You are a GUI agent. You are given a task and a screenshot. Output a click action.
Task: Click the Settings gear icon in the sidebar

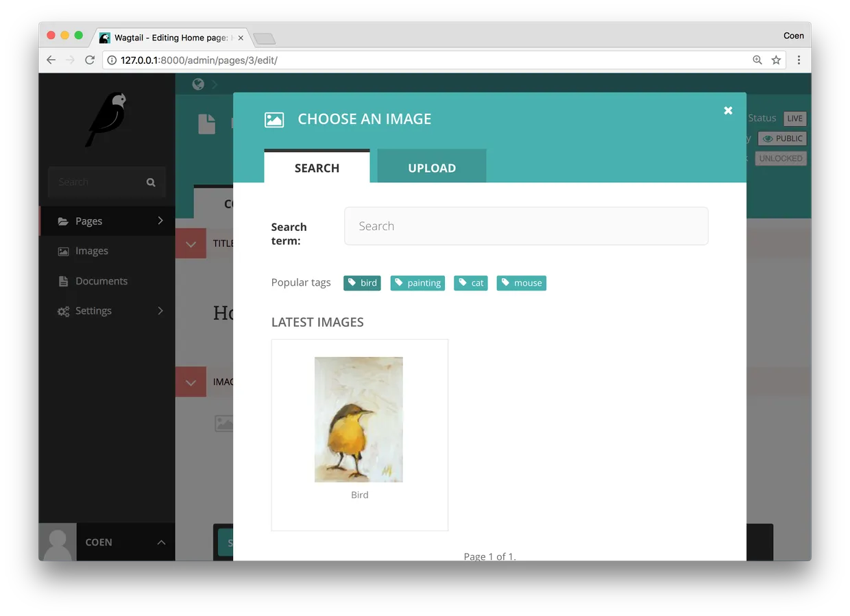tap(63, 311)
